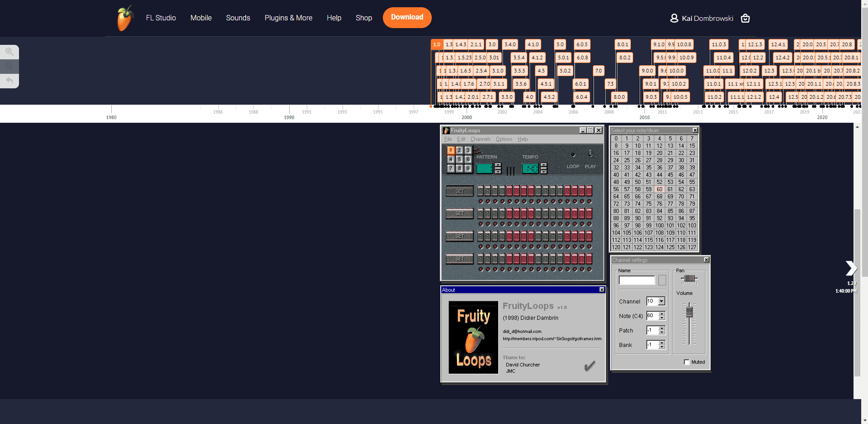Screen dimensions: 868x424
Task: Click the orange Download button
Action: pos(406,17)
